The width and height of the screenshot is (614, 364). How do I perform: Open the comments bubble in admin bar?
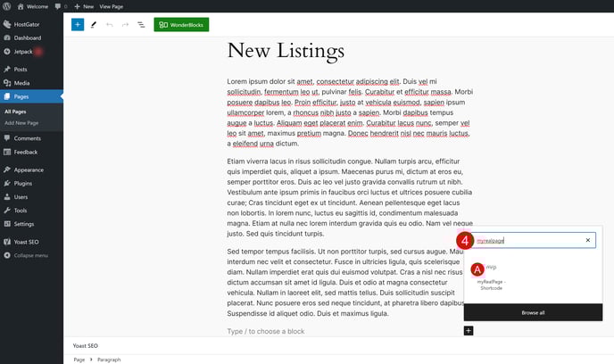click(x=61, y=6)
